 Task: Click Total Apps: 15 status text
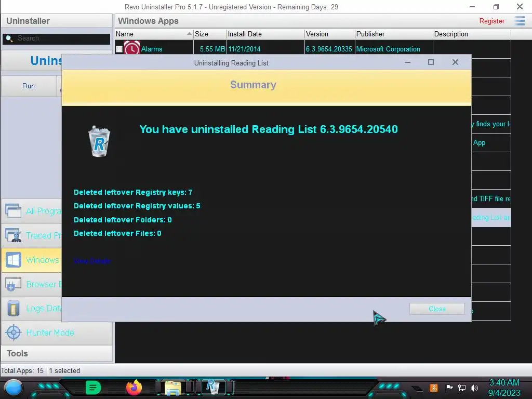tap(22, 370)
